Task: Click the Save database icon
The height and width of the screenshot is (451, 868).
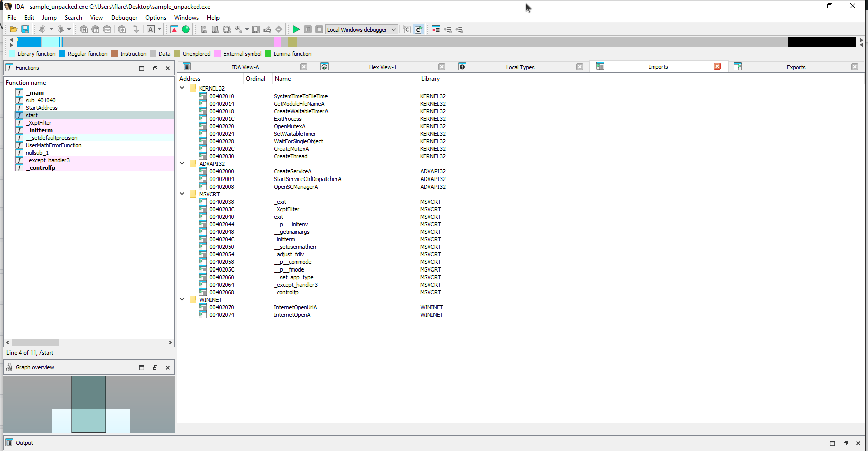Action: [25, 30]
